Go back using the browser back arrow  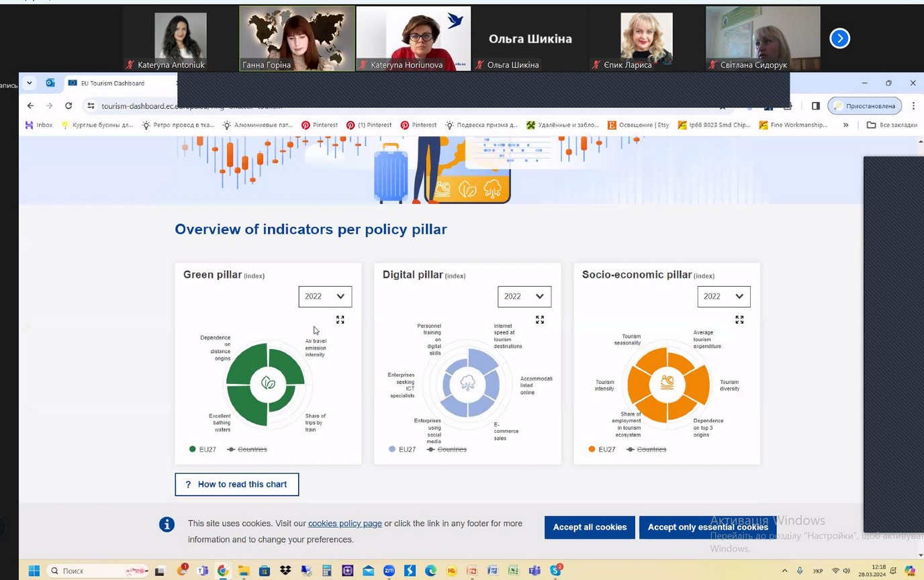pos(30,106)
